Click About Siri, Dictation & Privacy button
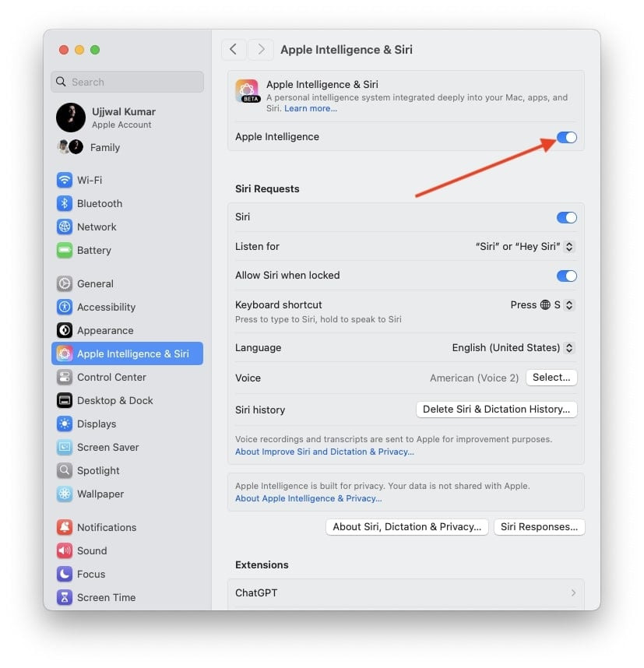 click(x=406, y=527)
